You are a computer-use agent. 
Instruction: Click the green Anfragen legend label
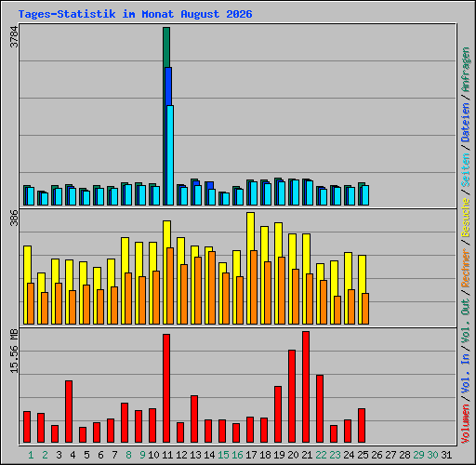pyautogui.click(x=466, y=70)
